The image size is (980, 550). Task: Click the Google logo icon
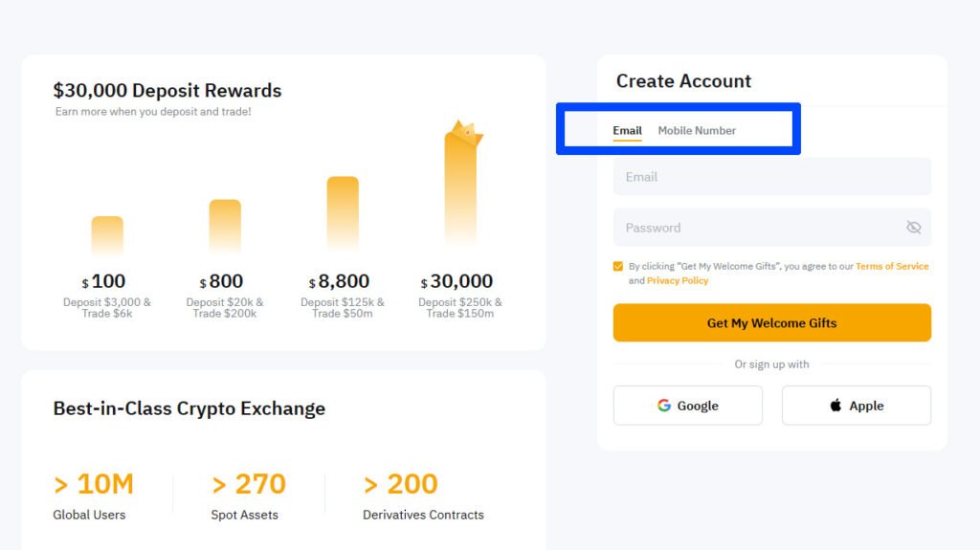coord(664,406)
